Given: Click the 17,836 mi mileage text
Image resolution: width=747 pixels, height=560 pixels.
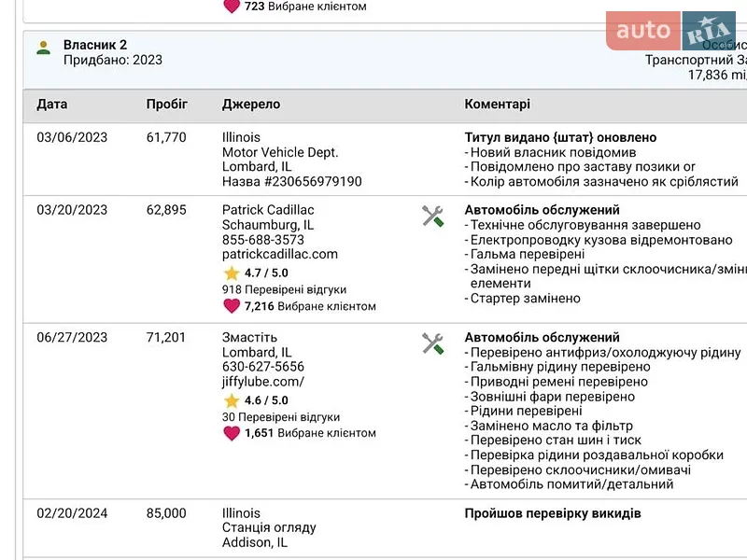Looking at the screenshot, I should (717, 75).
